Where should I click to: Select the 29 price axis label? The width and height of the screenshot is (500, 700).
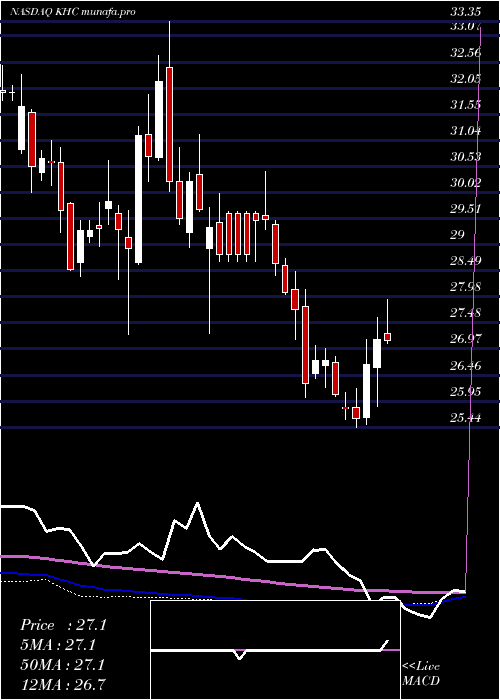tap(458, 234)
